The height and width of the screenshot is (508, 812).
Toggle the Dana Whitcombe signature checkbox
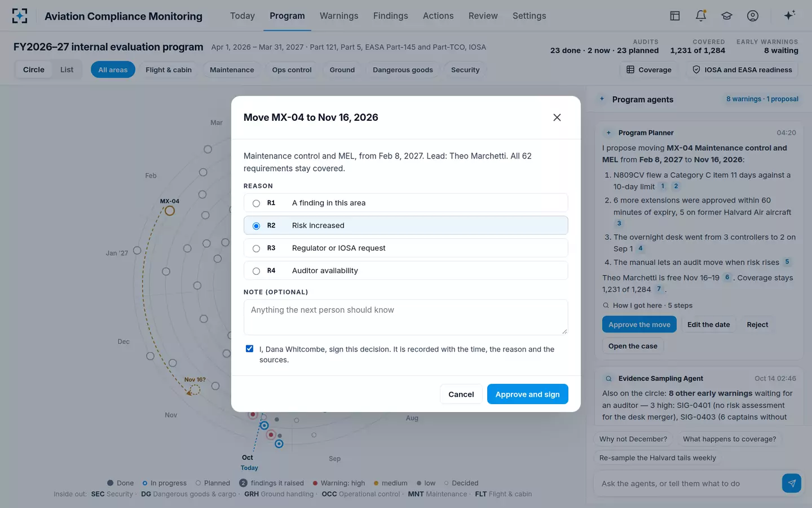pos(249,349)
